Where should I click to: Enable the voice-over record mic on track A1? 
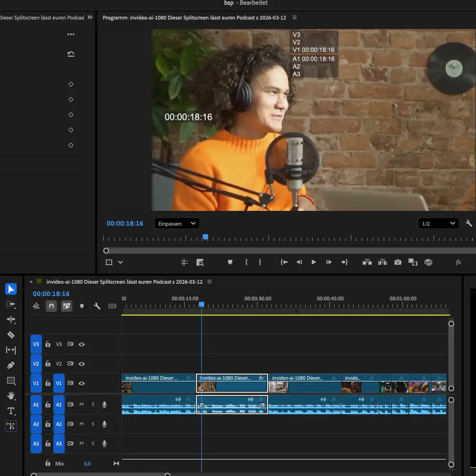104,404
